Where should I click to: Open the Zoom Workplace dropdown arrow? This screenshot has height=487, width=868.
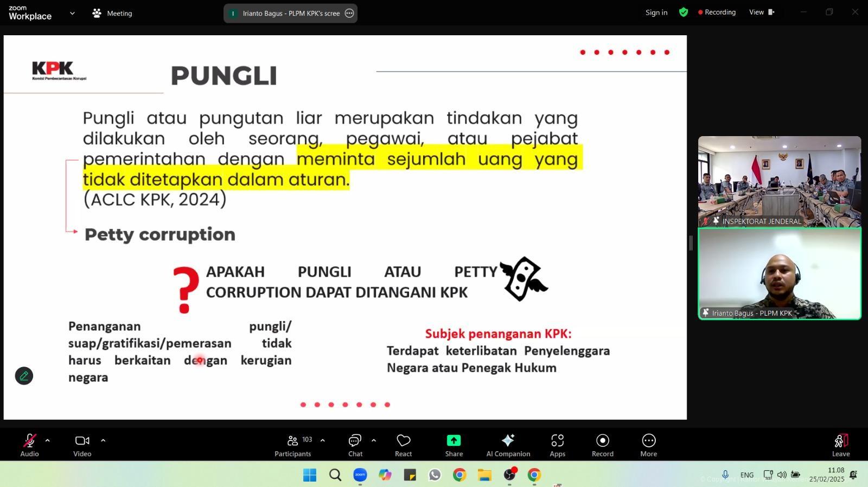(72, 13)
